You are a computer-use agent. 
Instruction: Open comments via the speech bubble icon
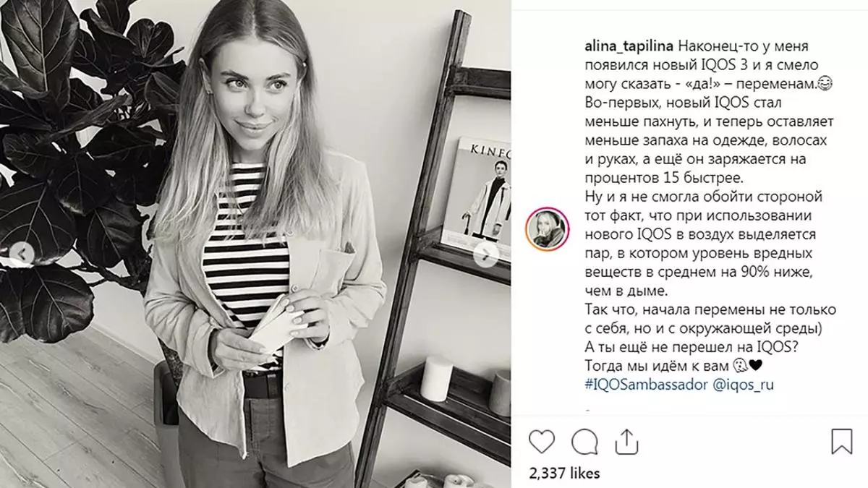(x=583, y=441)
